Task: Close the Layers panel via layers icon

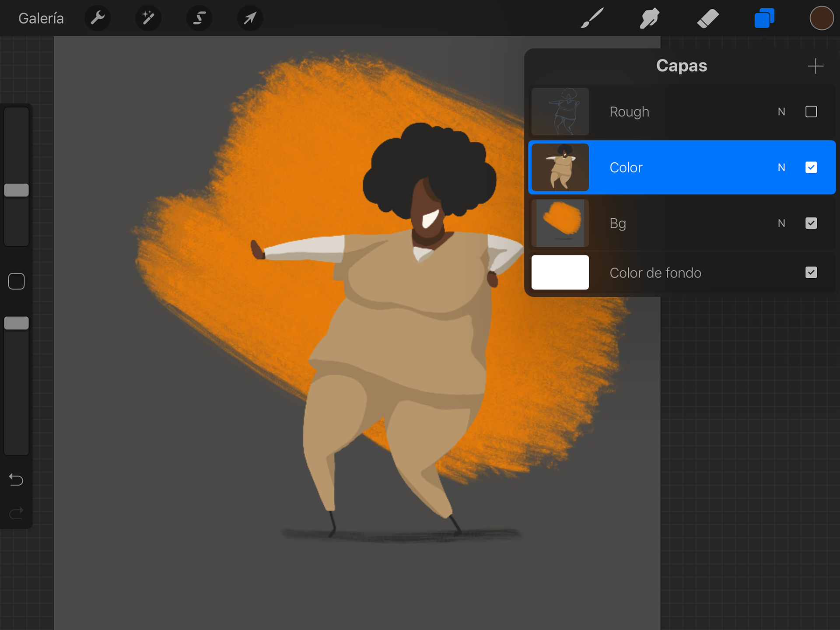Action: pos(764,18)
